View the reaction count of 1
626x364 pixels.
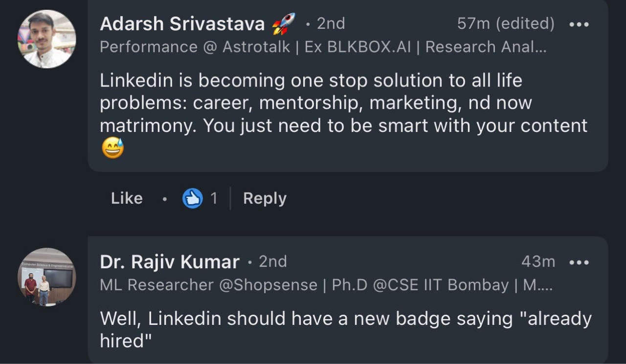(x=214, y=198)
